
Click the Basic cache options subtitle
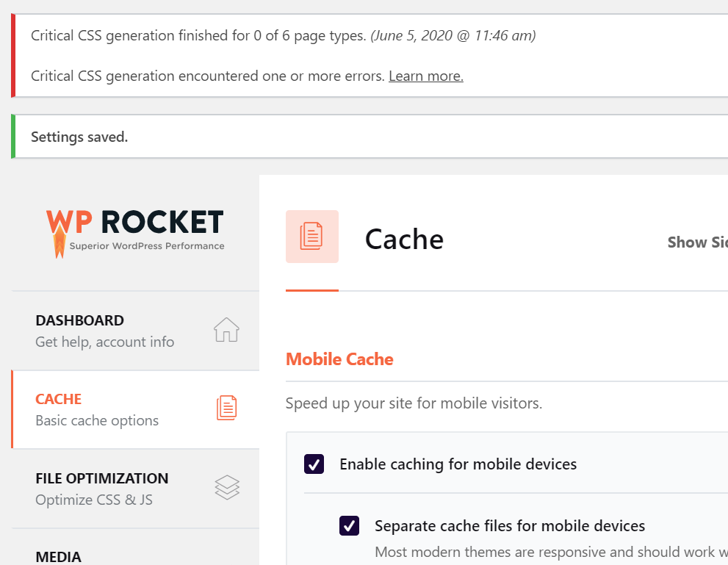click(x=96, y=420)
